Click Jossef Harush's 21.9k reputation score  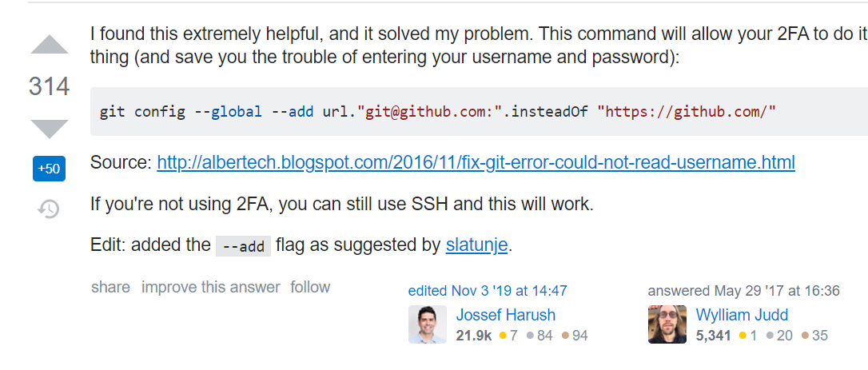(x=474, y=336)
